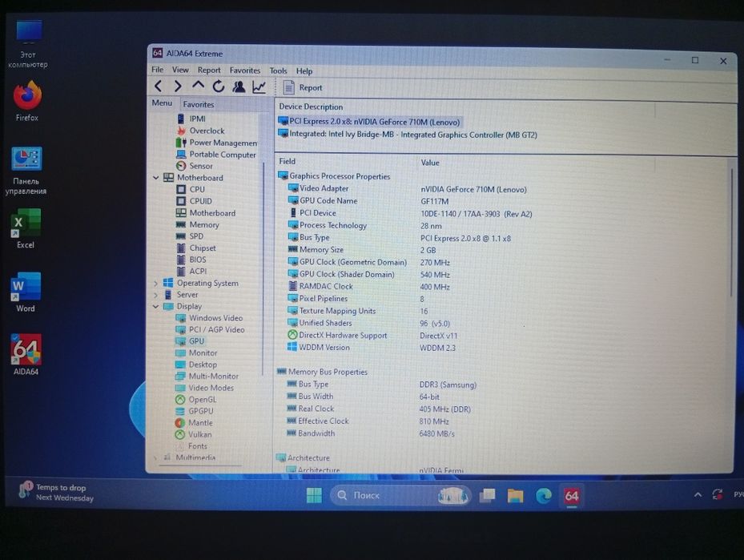The height and width of the screenshot is (560, 744).
Task: Open Firefox from the desktop
Action: tap(27, 101)
